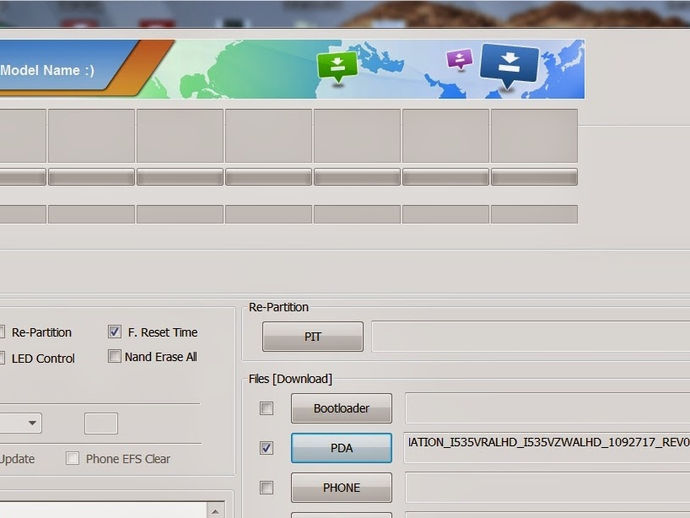Toggle the Re-Partition checkbox

point(2,332)
